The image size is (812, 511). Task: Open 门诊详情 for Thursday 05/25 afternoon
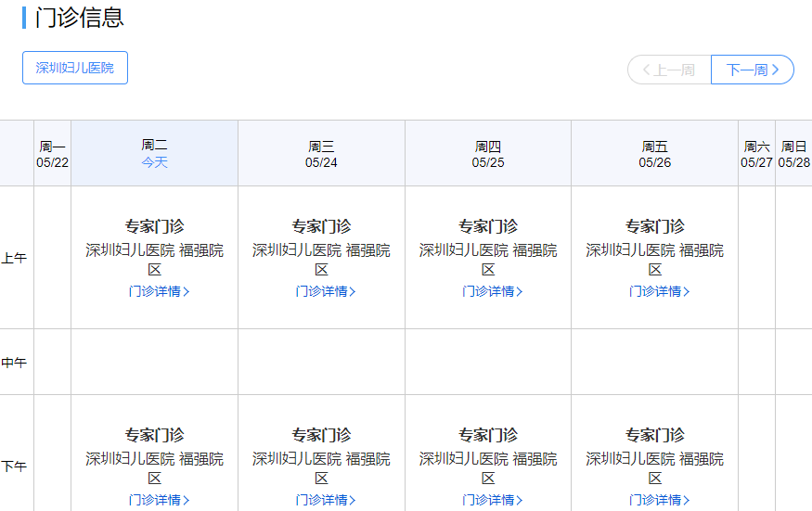(492, 500)
